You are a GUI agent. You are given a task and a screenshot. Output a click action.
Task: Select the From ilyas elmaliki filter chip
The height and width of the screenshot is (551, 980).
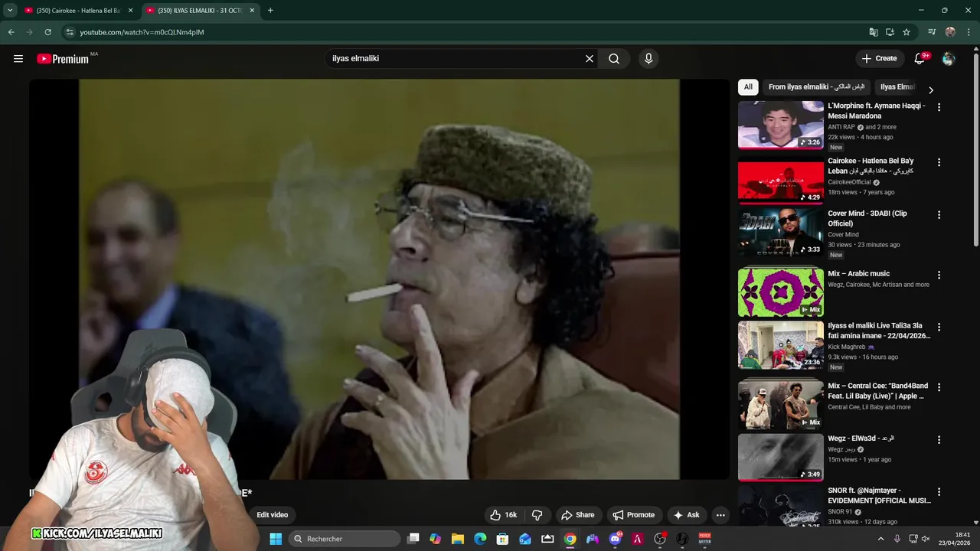816,87
